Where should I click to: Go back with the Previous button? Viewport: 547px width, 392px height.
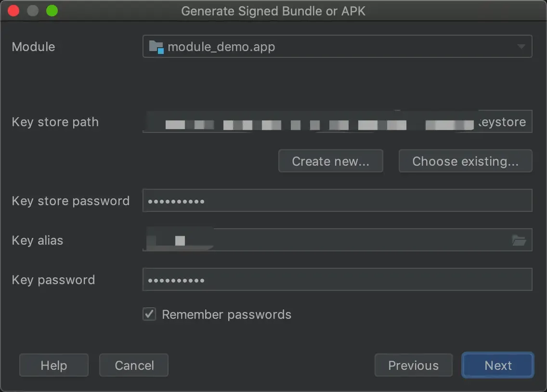point(413,365)
